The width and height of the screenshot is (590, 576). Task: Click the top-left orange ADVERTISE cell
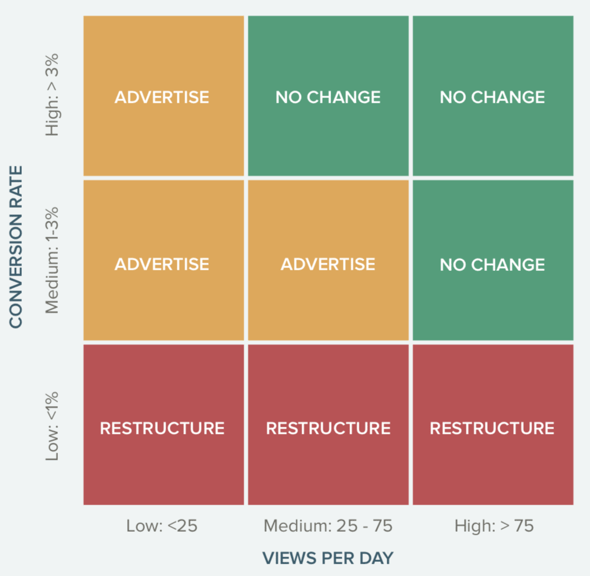pyautogui.click(x=164, y=96)
